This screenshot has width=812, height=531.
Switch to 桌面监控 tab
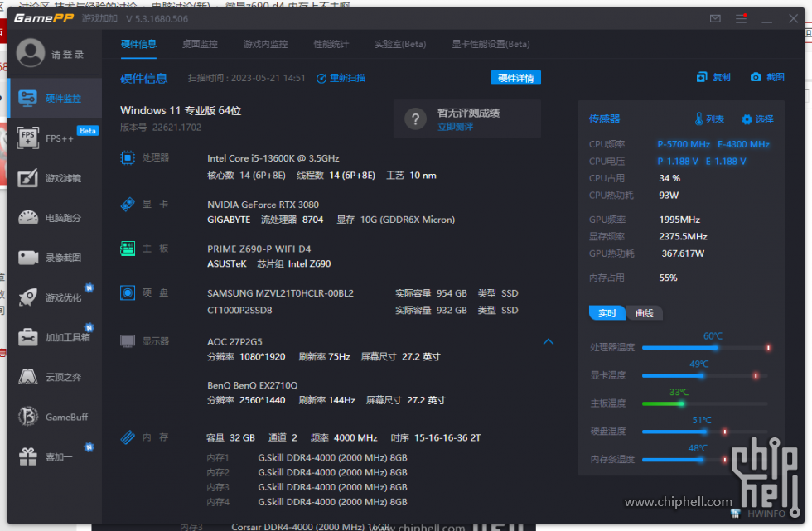(x=200, y=45)
